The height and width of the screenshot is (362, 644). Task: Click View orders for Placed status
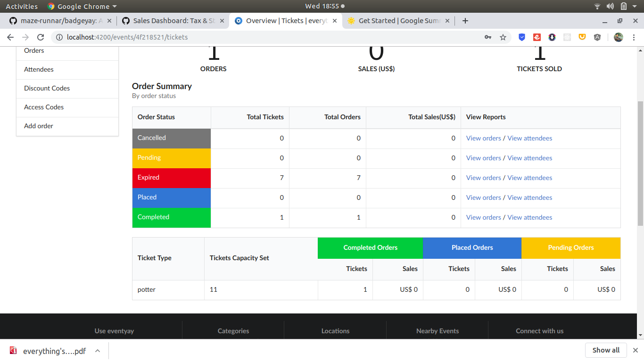point(483,197)
